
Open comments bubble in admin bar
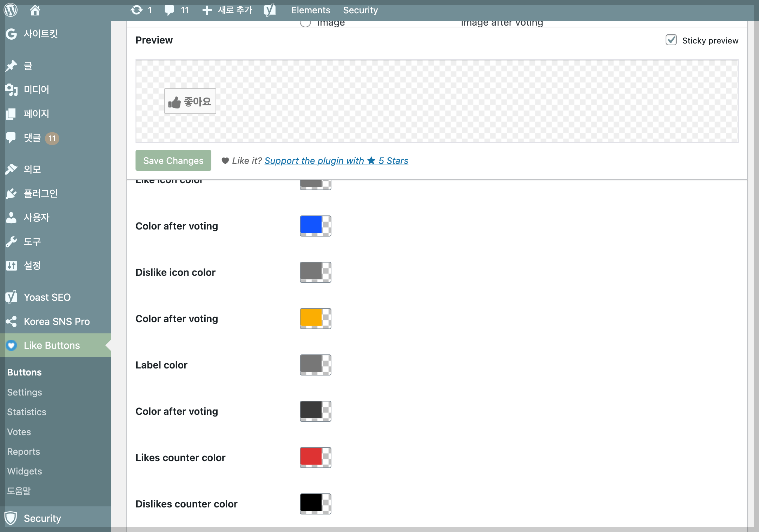[170, 10]
